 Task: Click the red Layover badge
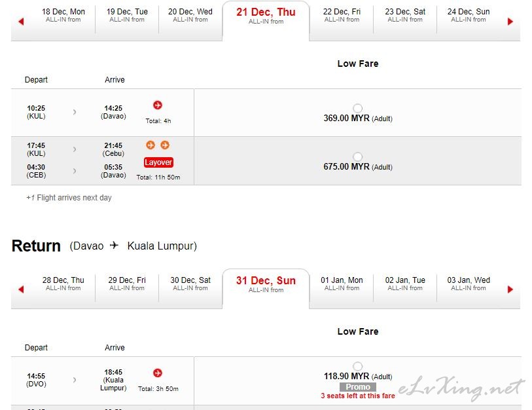(158, 162)
